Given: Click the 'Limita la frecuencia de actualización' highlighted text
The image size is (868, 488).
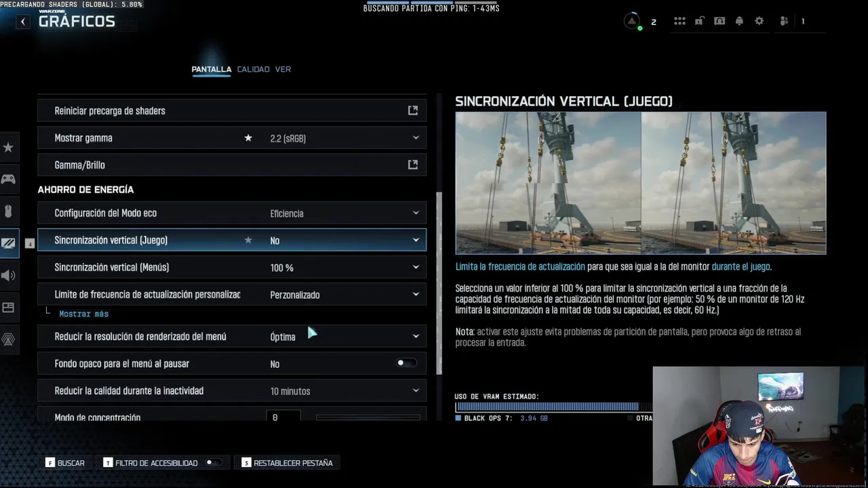Looking at the screenshot, I should click(520, 267).
